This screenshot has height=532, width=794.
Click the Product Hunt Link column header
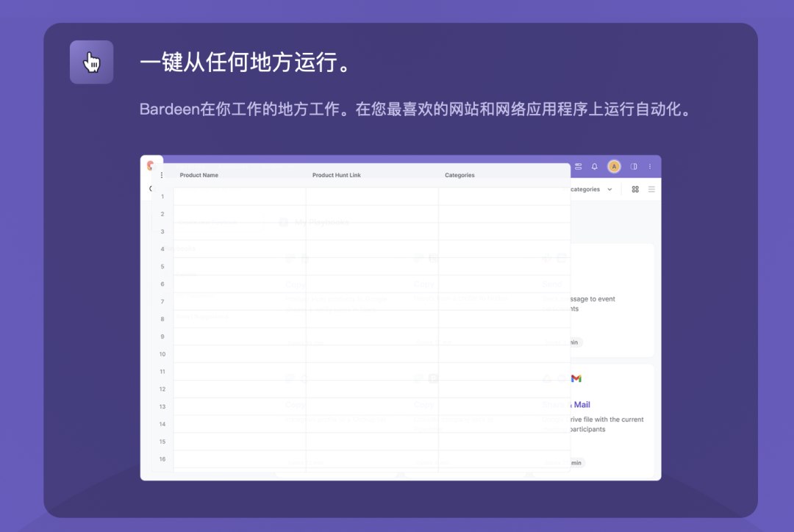pos(336,175)
